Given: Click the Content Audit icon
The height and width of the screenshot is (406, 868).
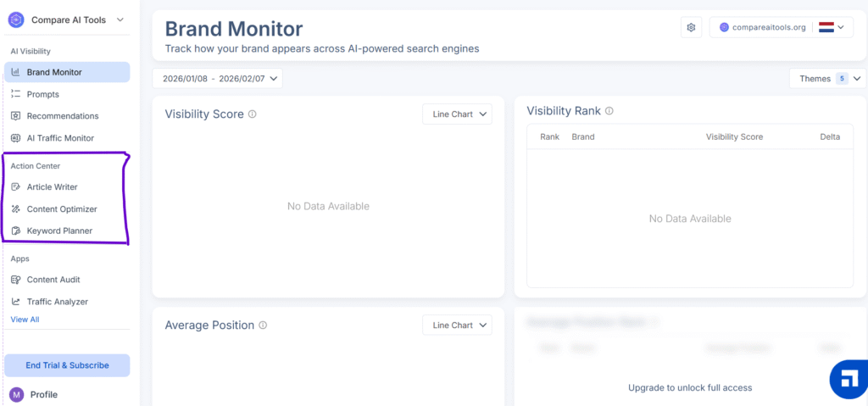Looking at the screenshot, I should pos(15,280).
